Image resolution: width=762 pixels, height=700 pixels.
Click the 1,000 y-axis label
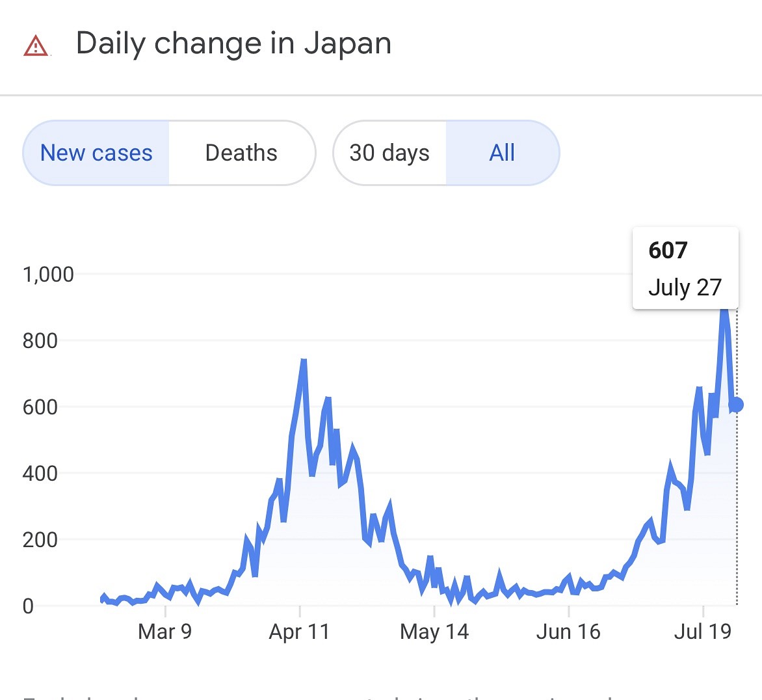click(48, 275)
